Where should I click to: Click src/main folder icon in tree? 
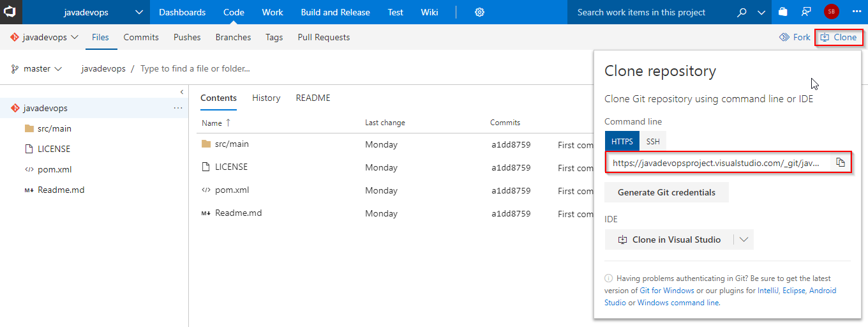[29, 128]
